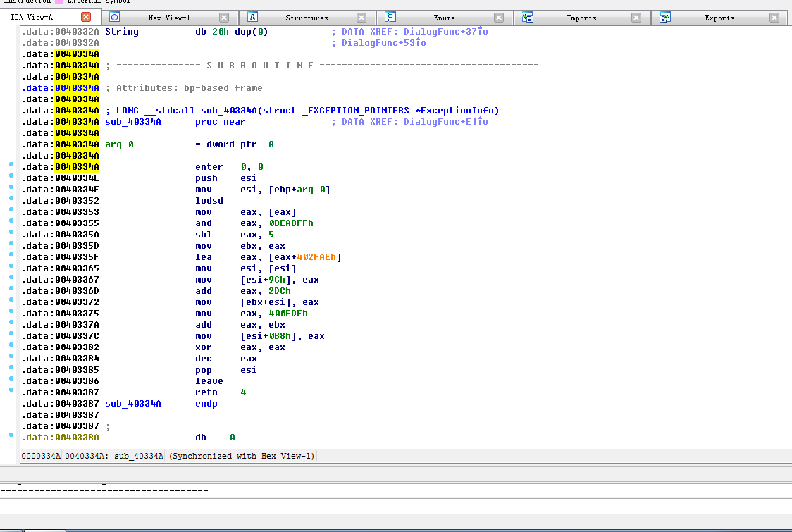The width and height of the screenshot is (792, 532).
Task: Click the 400FDFh constant operand
Action: (288, 314)
